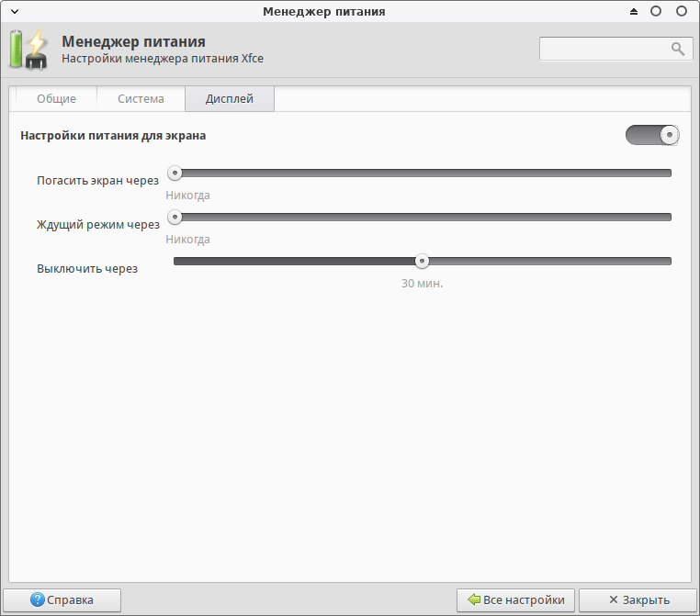
Task: Switch to the Общие tab
Action: [x=56, y=98]
